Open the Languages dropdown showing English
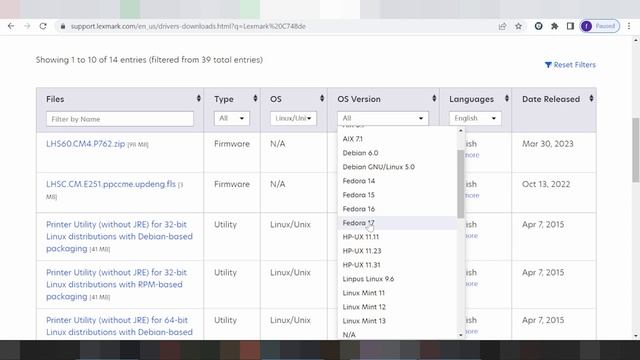 (475, 118)
